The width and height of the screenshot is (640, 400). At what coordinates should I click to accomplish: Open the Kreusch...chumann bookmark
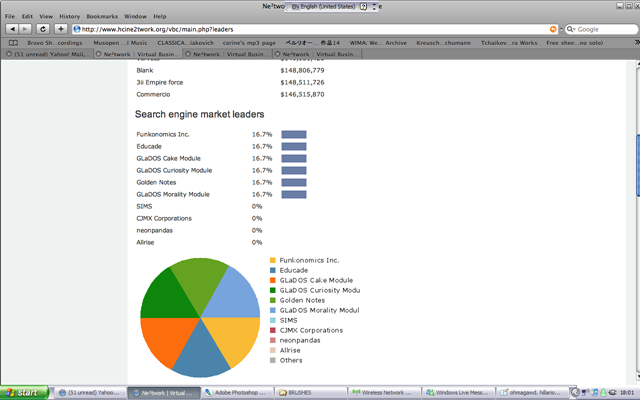coord(443,43)
